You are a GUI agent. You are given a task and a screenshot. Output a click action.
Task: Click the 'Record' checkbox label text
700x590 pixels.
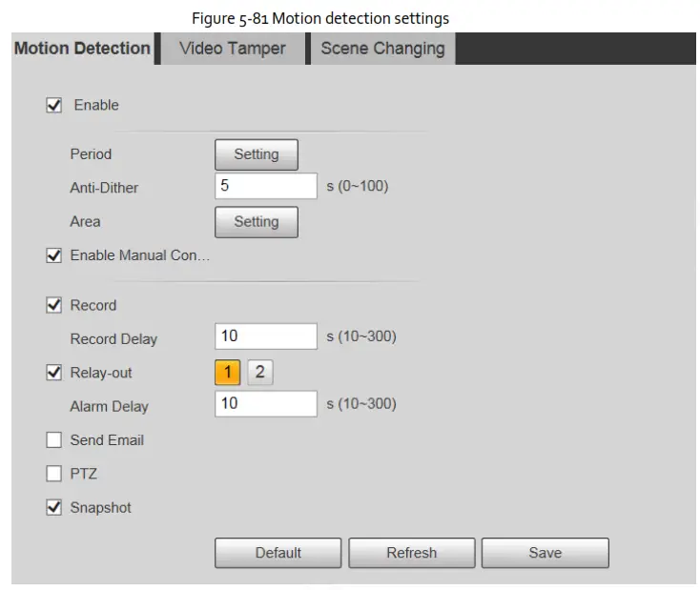pos(93,306)
